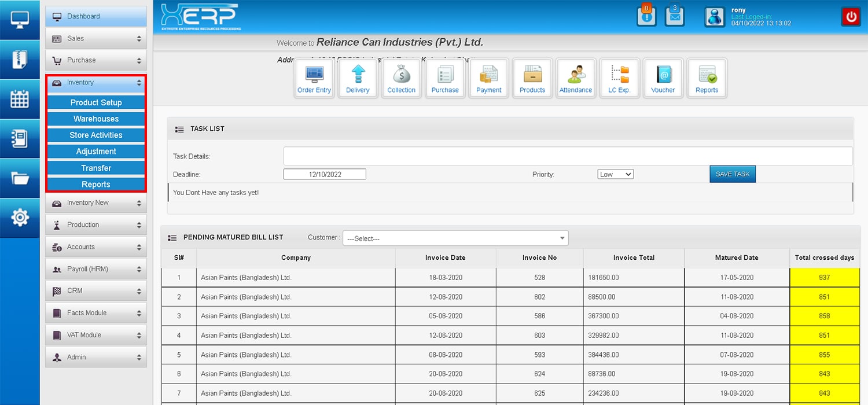
Task: Open the mail messages icon in header
Action: [674, 16]
